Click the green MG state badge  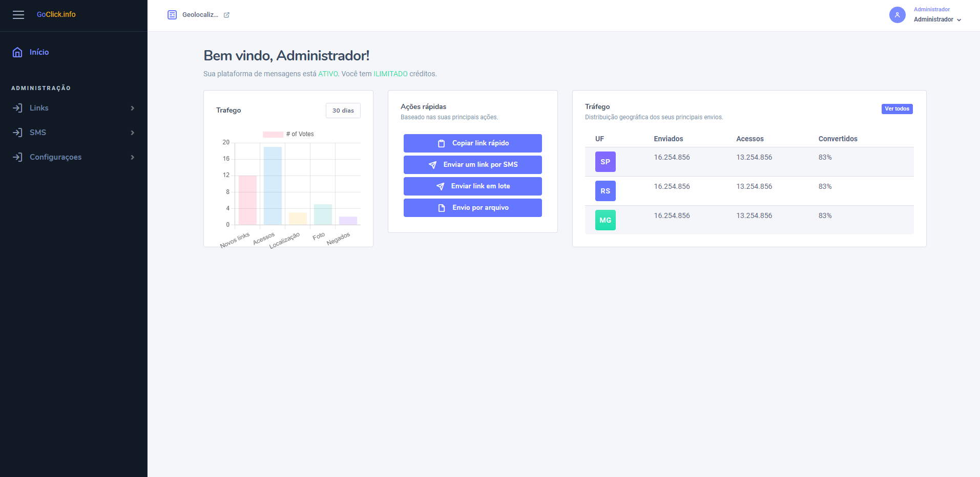tap(605, 220)
